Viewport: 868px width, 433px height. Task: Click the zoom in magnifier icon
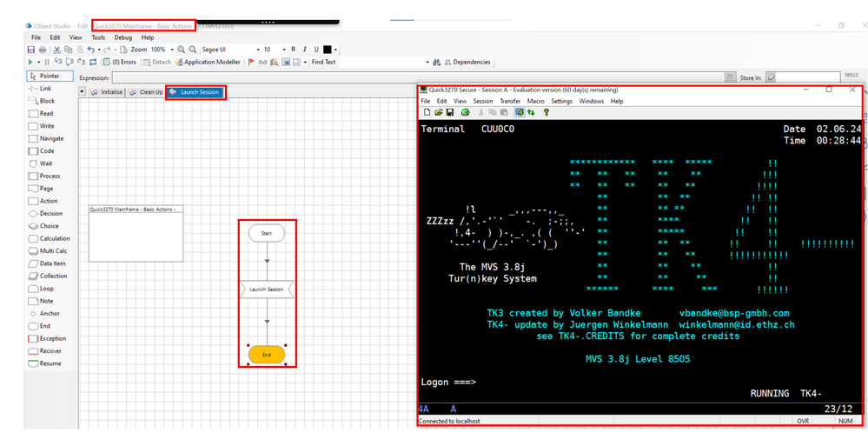click(x=181, y=50)
